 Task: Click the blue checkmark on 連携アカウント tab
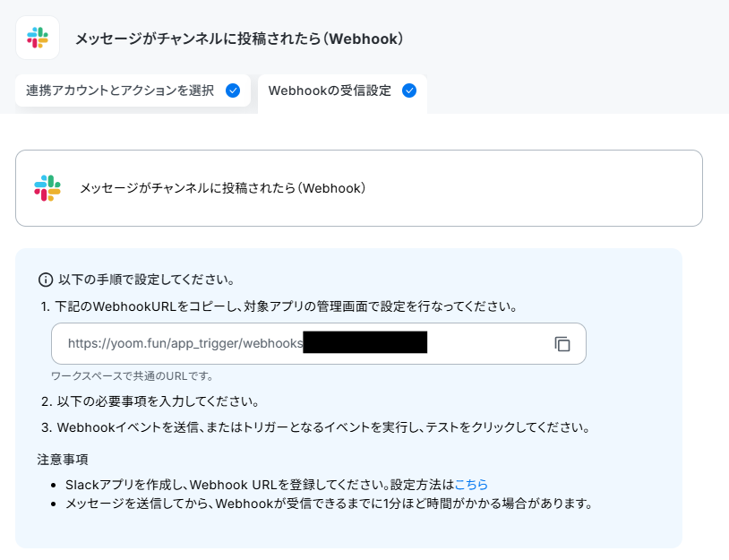tap(233, 90)
